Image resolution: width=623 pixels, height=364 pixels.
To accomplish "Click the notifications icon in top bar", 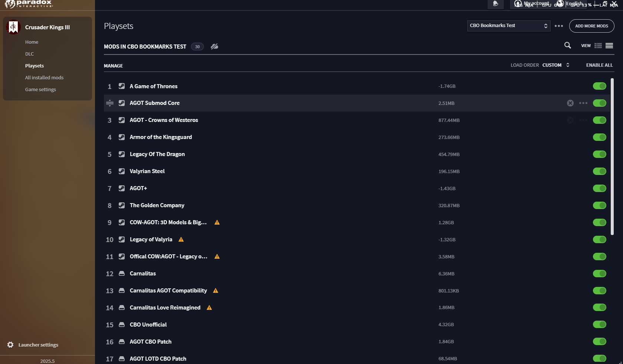I will tap(495, 4).
